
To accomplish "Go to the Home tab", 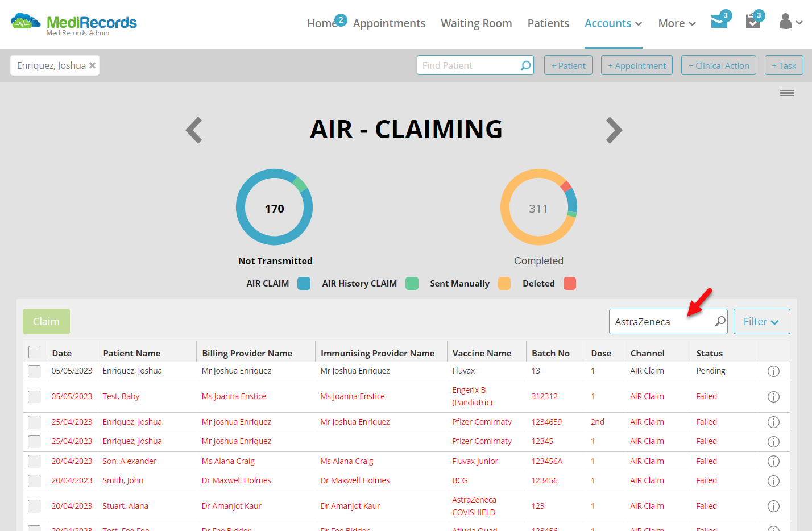I will click(x=322, y=23).
